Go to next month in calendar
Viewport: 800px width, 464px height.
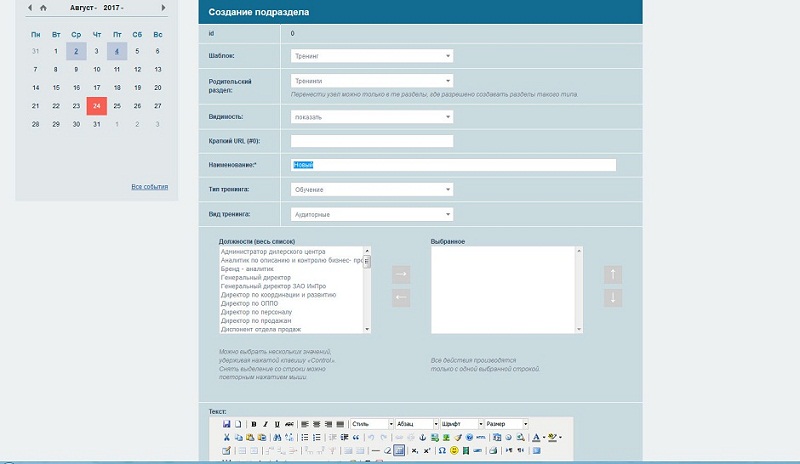point(164,7)
